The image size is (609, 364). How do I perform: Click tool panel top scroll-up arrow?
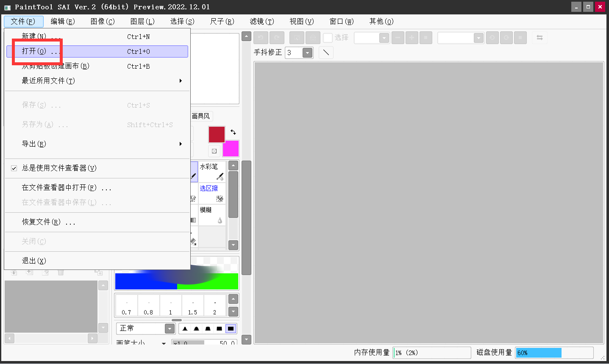(246, 36)
